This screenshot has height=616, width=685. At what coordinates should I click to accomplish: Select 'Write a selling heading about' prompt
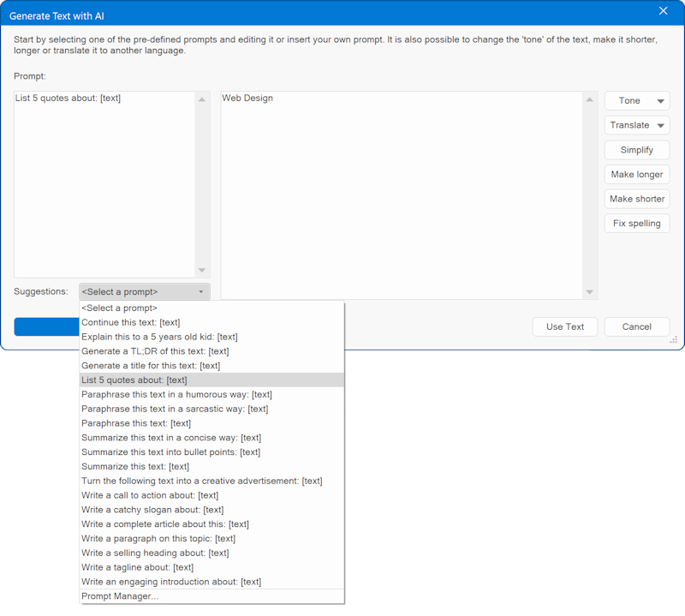point(211,553)
